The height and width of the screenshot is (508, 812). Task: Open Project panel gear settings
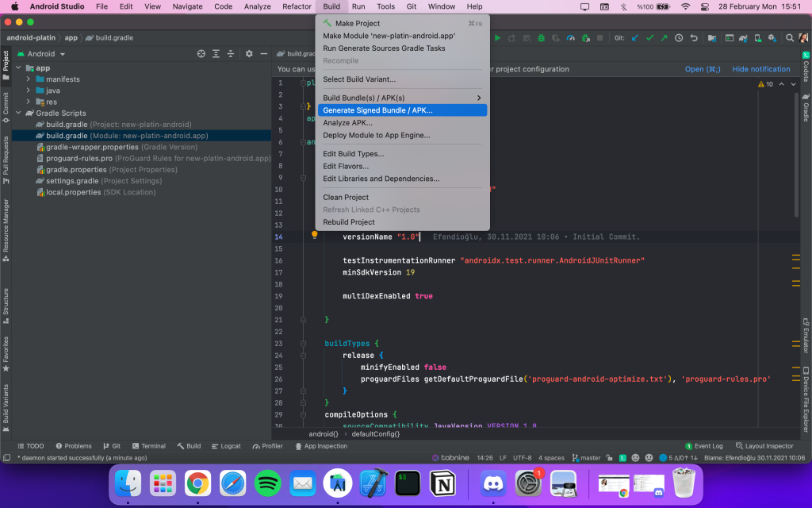point(249,54)
